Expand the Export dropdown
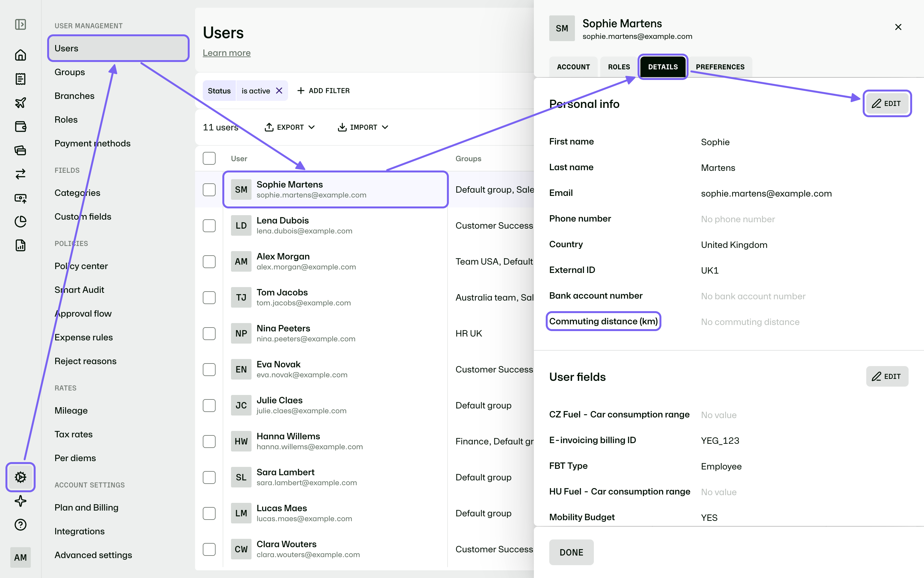This screenshot has height=578, width=924. [290, 127]
